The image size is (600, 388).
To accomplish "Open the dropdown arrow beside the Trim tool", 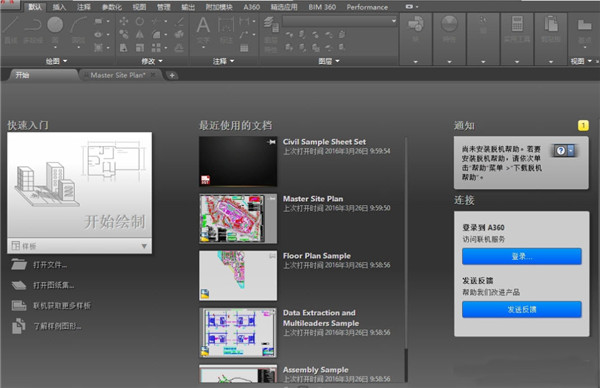I will pyautogui.click(x=166, y=21).
